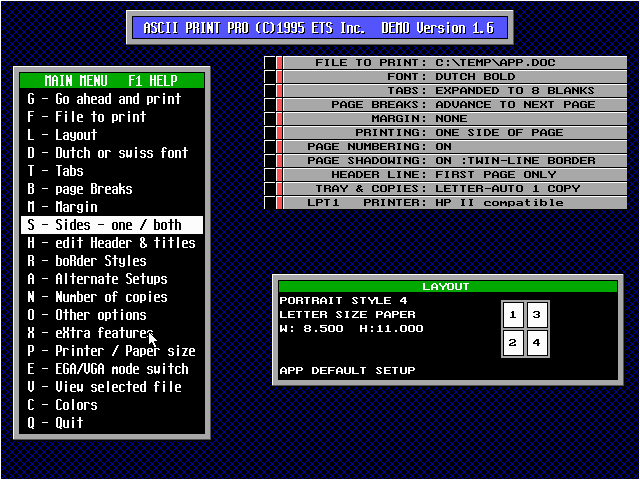Click layout preview page thumbnail 1
This screenshot has height=480, width=640.
[513, 315]
